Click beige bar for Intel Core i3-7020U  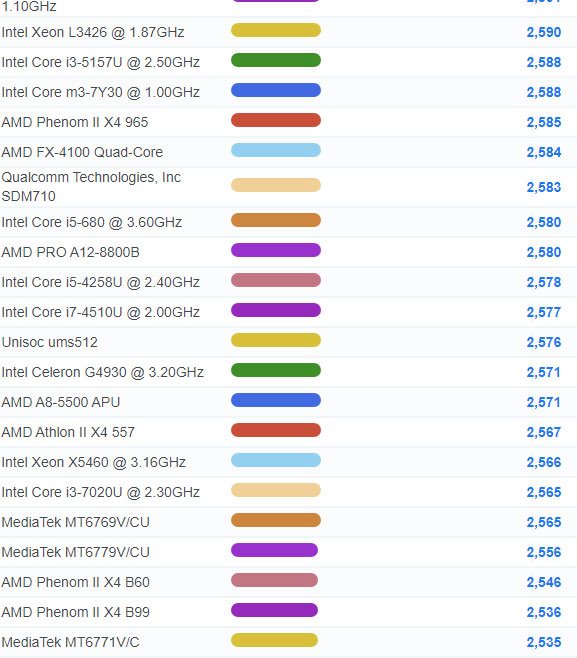(276, 490)
